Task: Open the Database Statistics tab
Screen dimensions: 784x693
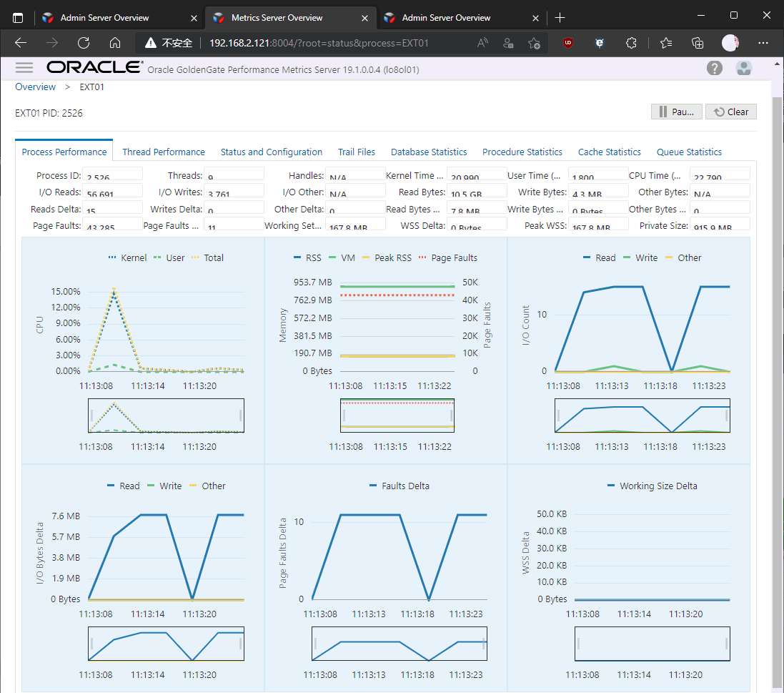Action: point(429,152)
